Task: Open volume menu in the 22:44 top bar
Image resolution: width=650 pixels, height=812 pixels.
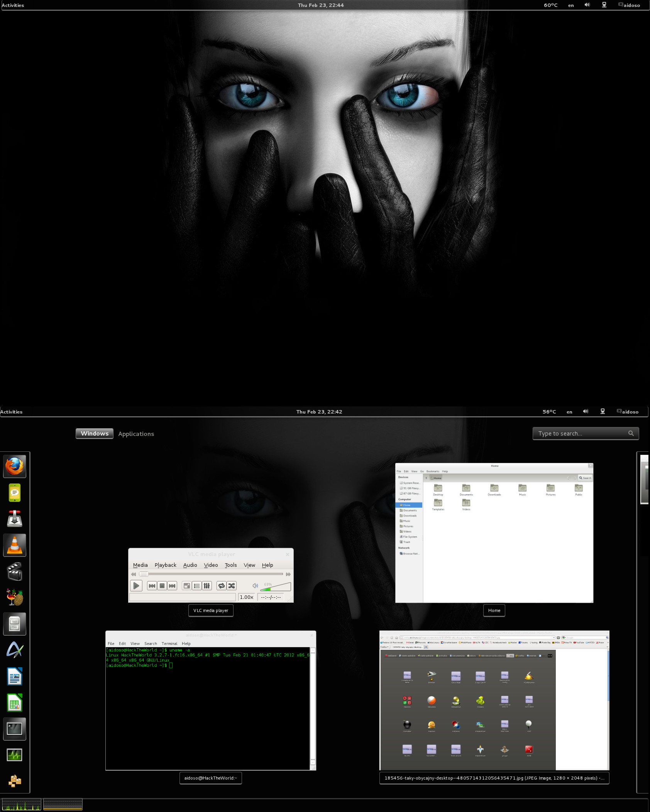Action: pos(587,5)
